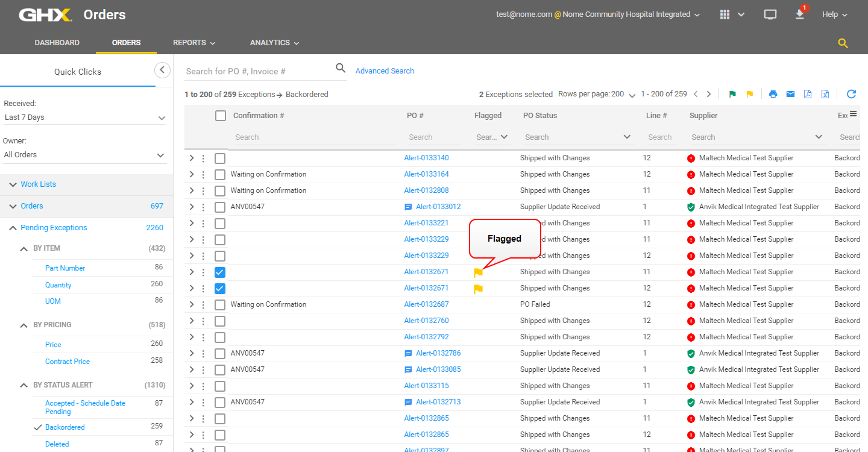This screenshot has width=868, height=452.
Task: Select the Alert-0133115 row checkbox
Action: 220,386
